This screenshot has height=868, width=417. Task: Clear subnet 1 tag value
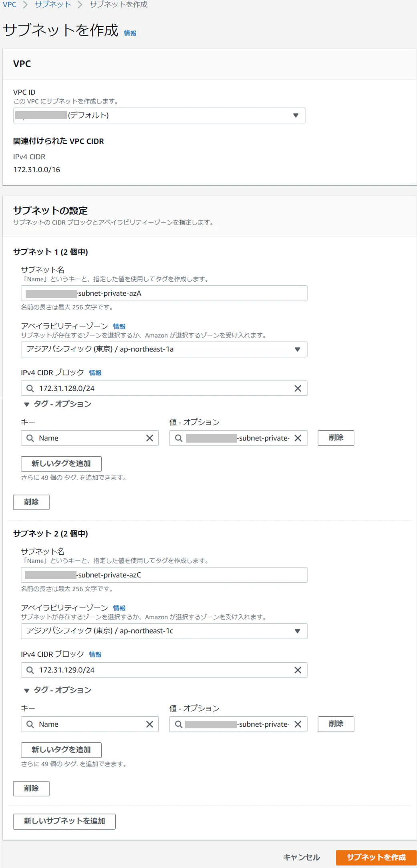[x=298, y=438]
